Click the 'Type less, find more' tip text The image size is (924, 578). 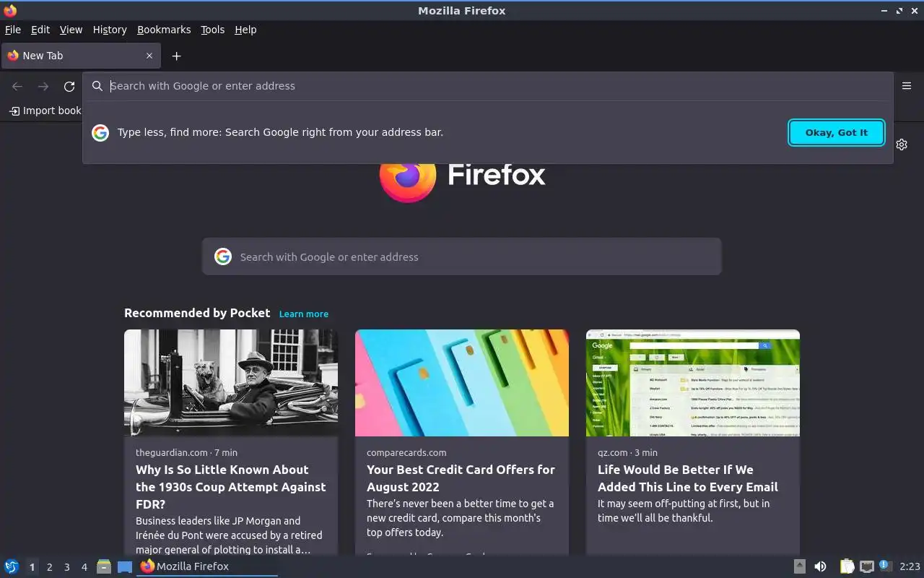coord(280,132)
